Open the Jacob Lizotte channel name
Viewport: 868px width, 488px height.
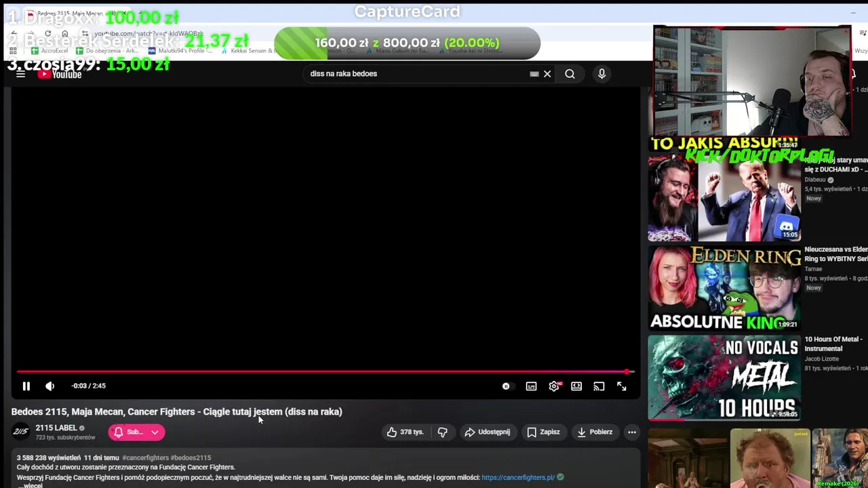[x=821, y=359]
